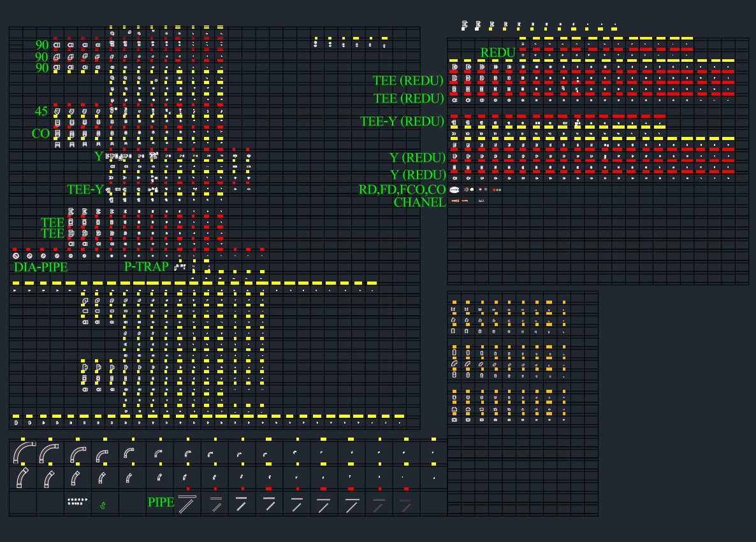Select the first fitting right of the 45 label
This screenshot has height=542, width=756.
click(57, 111)
